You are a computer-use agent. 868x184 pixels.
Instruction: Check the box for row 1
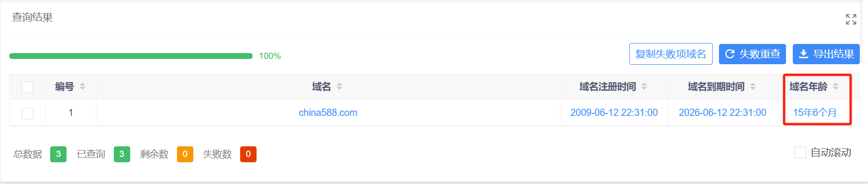[27, 113]
